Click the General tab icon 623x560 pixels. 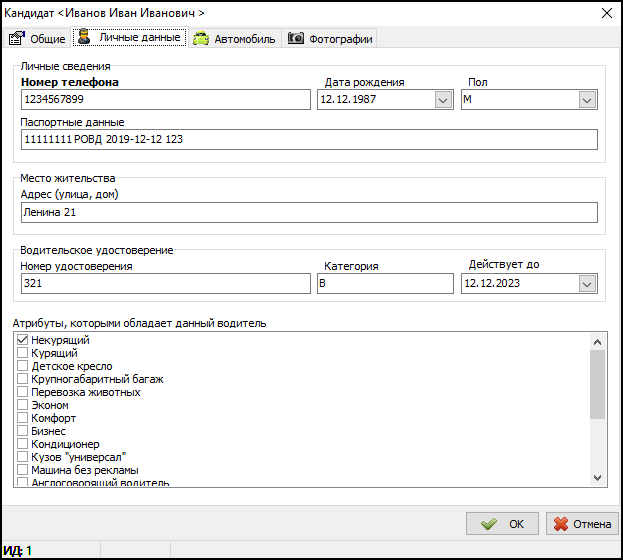coord(16,39)
